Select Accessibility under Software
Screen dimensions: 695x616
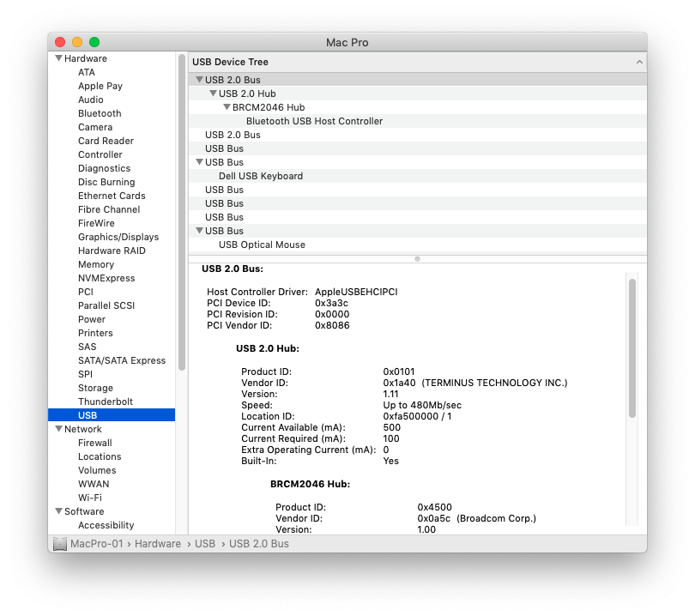click(106, 526)
